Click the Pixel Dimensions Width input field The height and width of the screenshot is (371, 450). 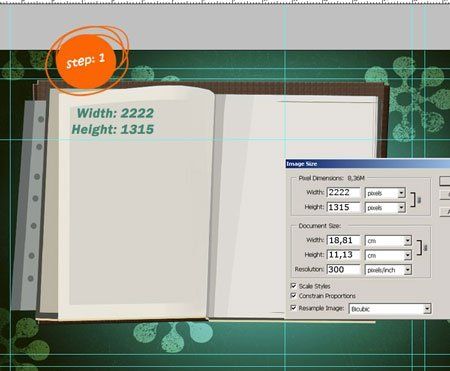344,192
